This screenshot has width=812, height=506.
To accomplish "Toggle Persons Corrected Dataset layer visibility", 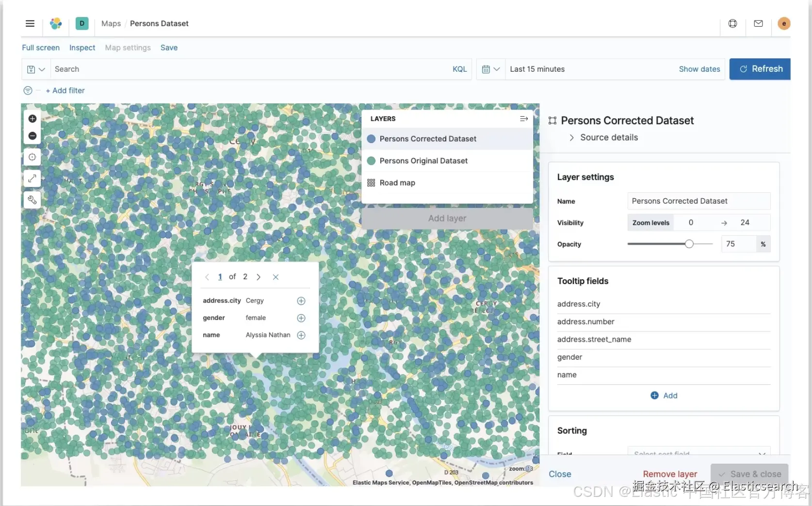I will click(x=371, y=139).
